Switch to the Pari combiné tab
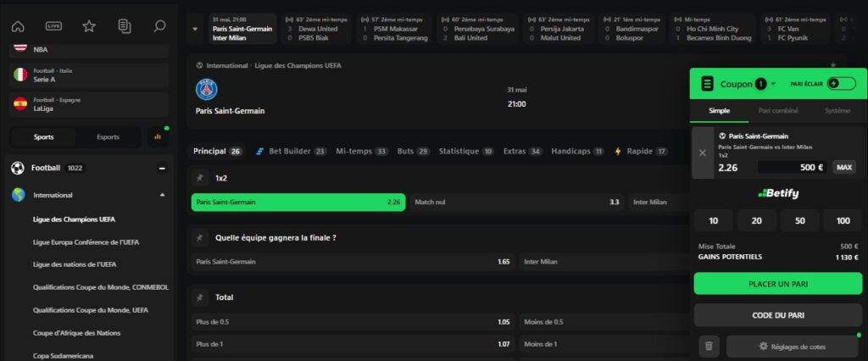Image resolution: width=868 pixels, height=361 pixels. [x=777, y=110]
